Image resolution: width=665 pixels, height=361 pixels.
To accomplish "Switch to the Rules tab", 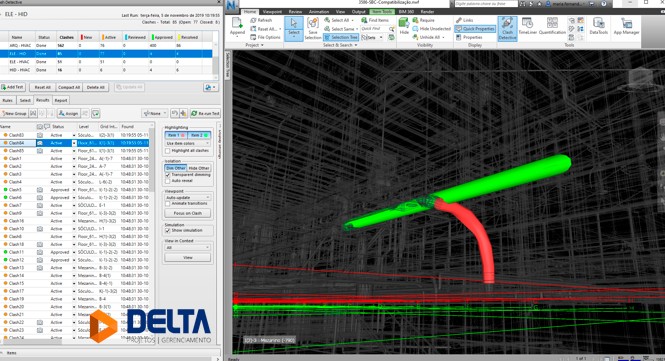I will click(x=8, y=100).
